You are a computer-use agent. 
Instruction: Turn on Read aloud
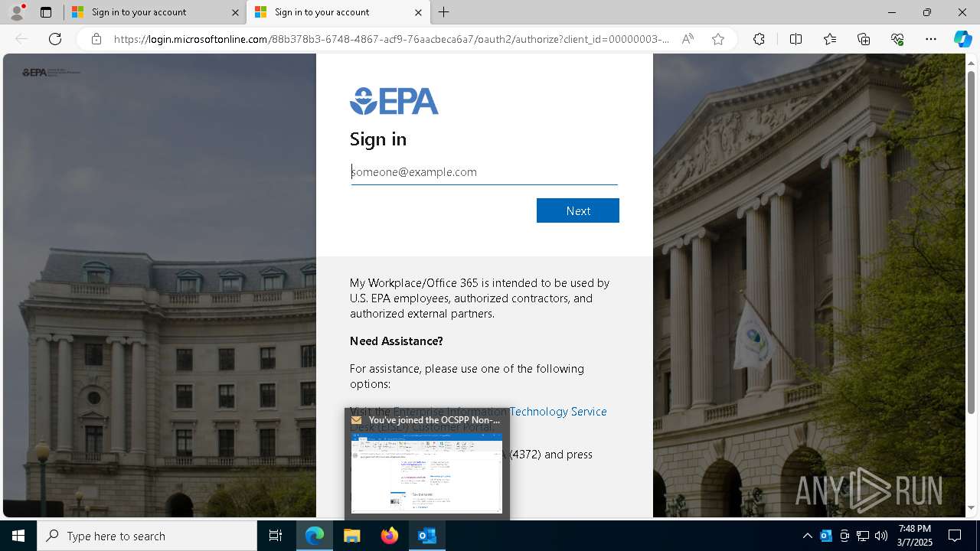tap(688, 39)
